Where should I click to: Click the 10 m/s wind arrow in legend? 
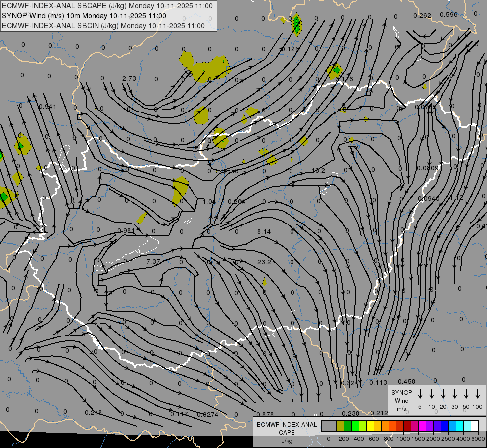pos(432,393)
